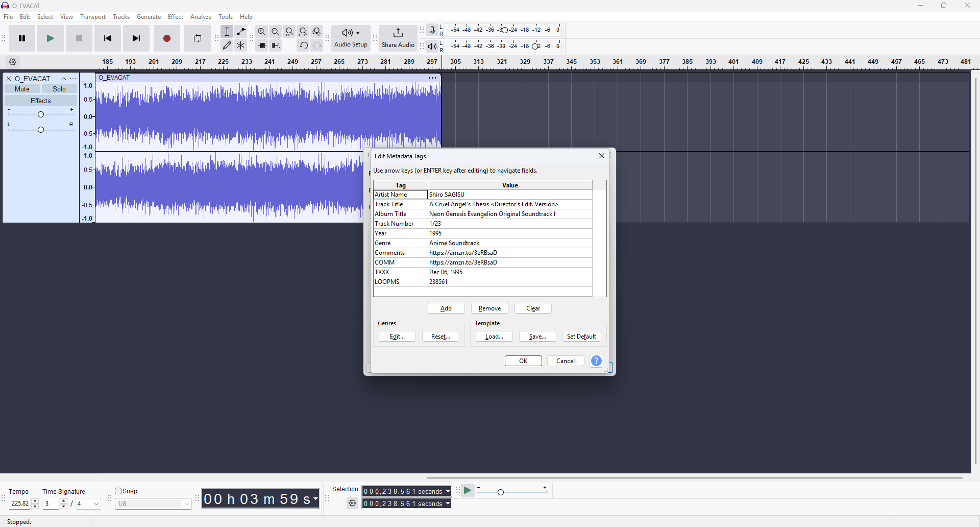Open the Tracks menu
980x527 pixels.
click(121, 17)
